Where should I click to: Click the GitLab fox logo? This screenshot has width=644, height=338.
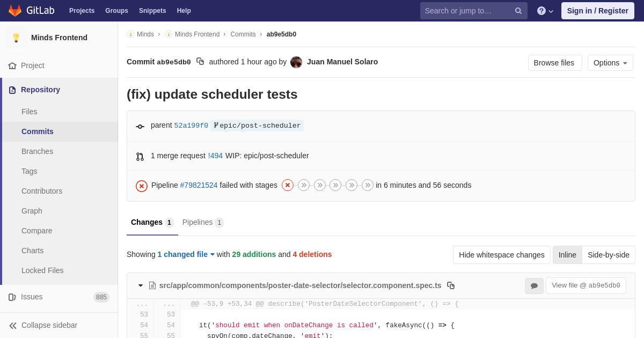click(15, 11)
